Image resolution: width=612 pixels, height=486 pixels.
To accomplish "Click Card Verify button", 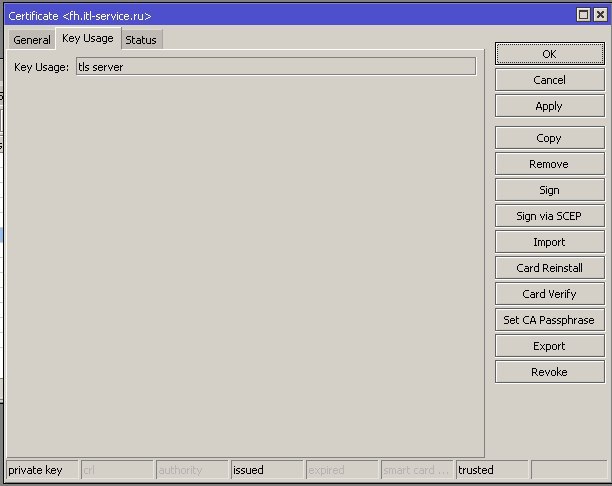I will click(550, 294).
